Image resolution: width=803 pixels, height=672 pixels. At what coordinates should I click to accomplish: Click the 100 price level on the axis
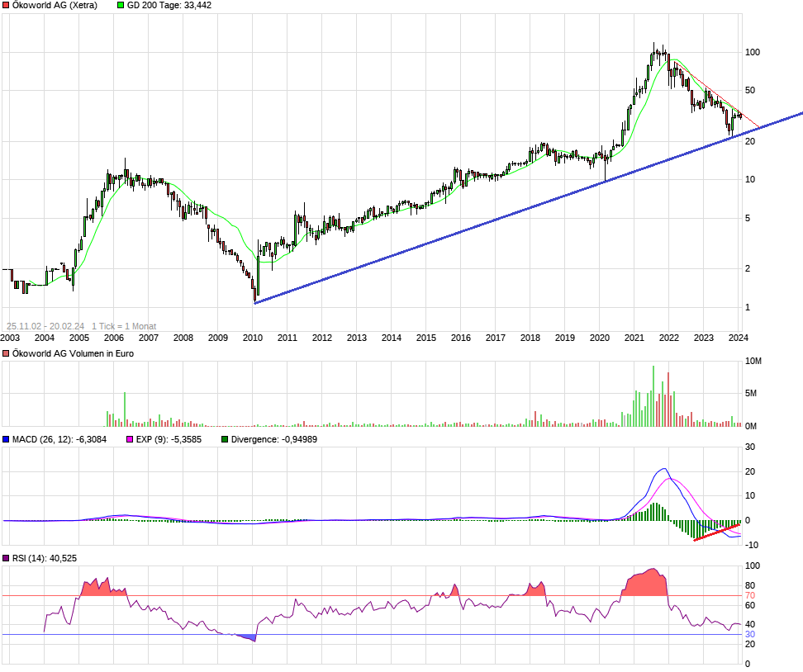click(752, 52)
